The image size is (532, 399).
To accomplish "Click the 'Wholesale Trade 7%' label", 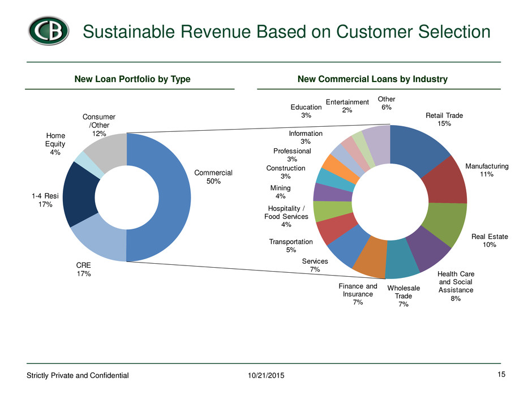I will [x=404, y=296].
